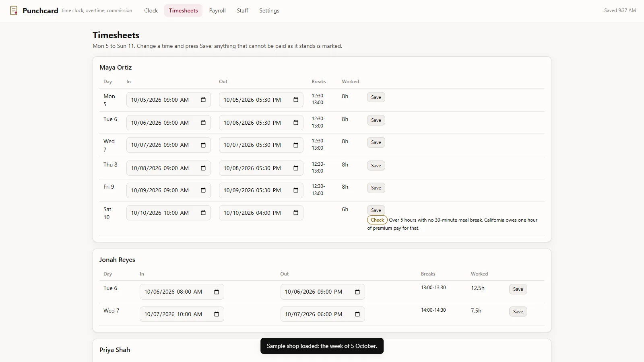Open calendar picker for Maya's Wed 7 Out time
This screenshot has height=362, width=644.
pyautogui.click(x=296, y=145)
